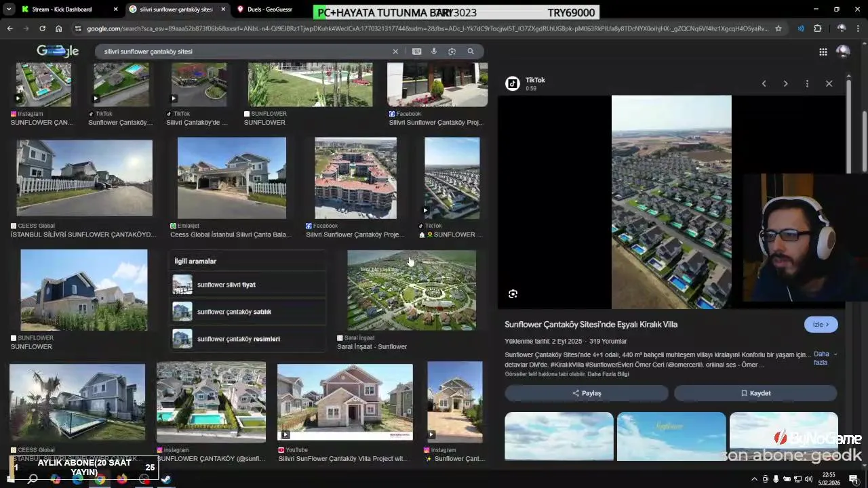Viewport: 868px width, 488px height.
Task: Open the Windows notification center
Action: pyautogui.click(x=854, y=479)
